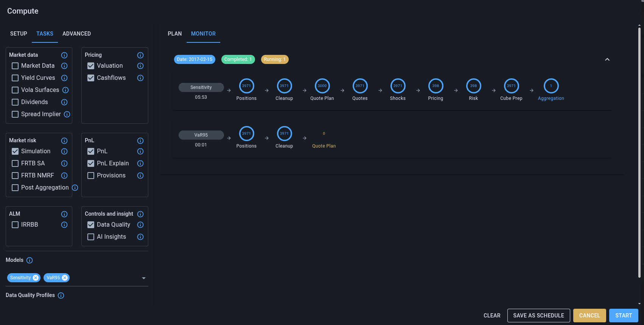Tick the AI Insights checkbox
644x325 pixels.
[91, 237]
